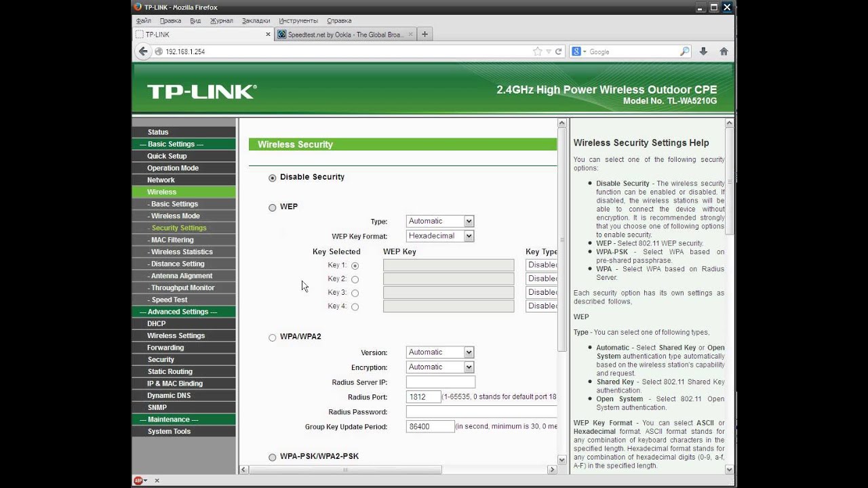This screenshot has width=868, height=488.
Task: Open the WPA Encryption dropdown
Action: (440, 367)
